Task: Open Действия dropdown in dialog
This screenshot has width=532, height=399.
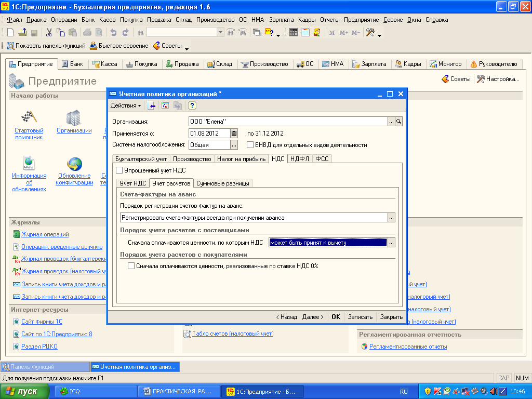Action: click(x=126, y=105)
